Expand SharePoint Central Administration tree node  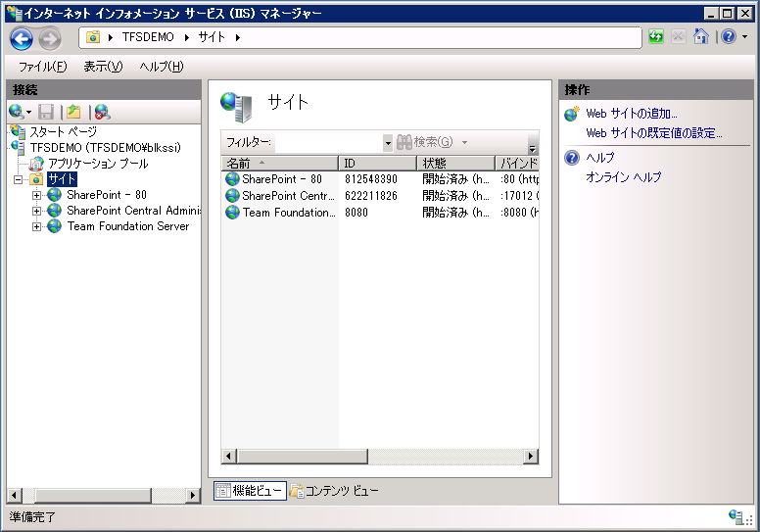click(x=36, y=211)
